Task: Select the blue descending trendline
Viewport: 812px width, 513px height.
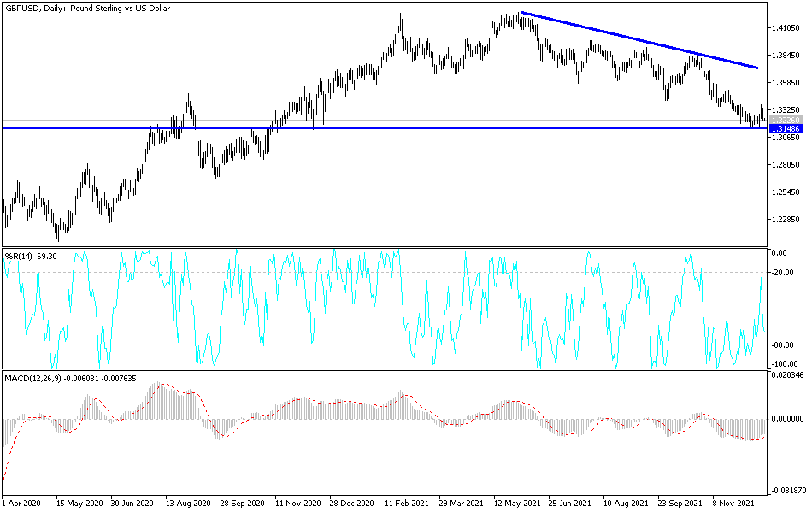Action: coord(637,38)
